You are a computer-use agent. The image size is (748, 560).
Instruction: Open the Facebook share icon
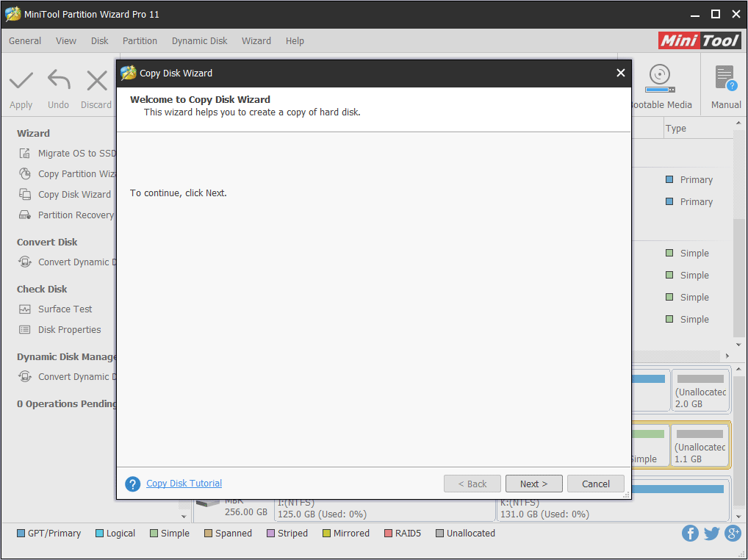[x=690, y=533]
